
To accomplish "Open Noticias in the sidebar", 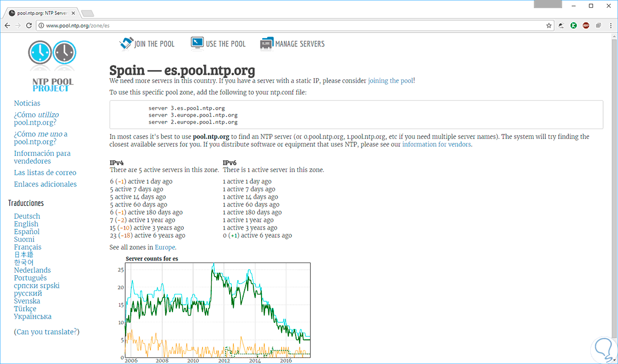I will click(27, 103).
